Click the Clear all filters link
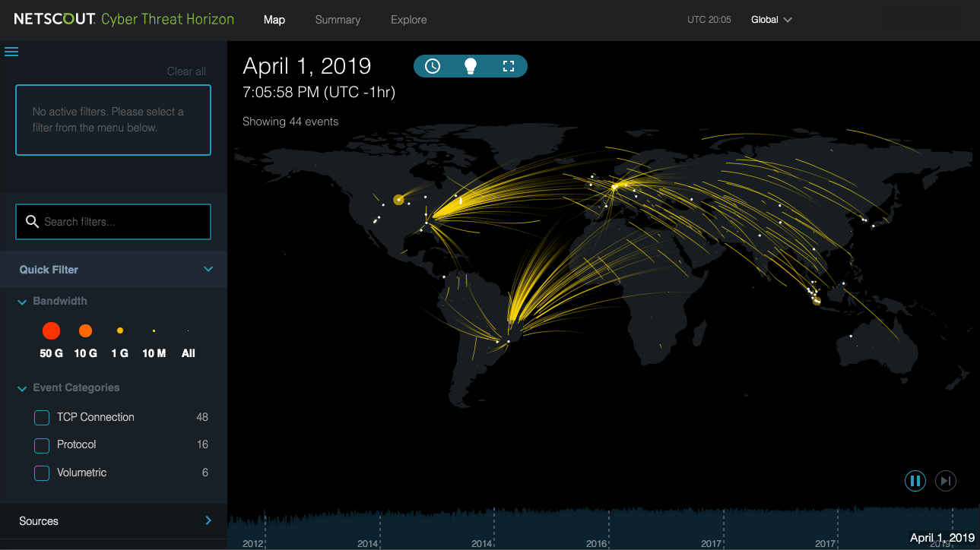 click(x=186, y=71)
